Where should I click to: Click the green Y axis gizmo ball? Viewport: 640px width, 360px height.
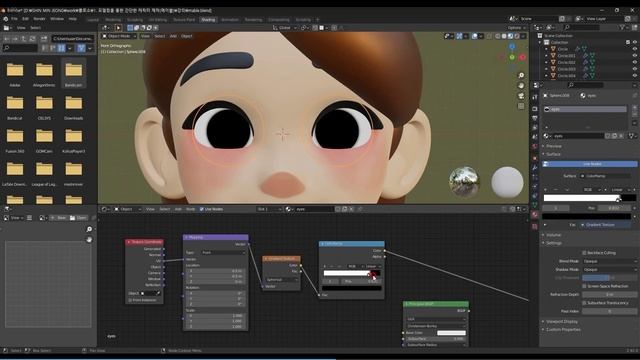coord(512,57)
